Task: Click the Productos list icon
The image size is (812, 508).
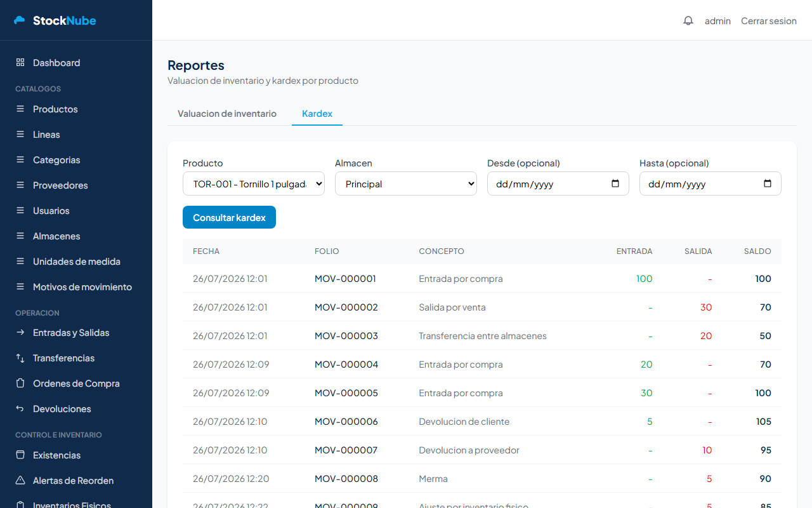Action: click(20, 109)
